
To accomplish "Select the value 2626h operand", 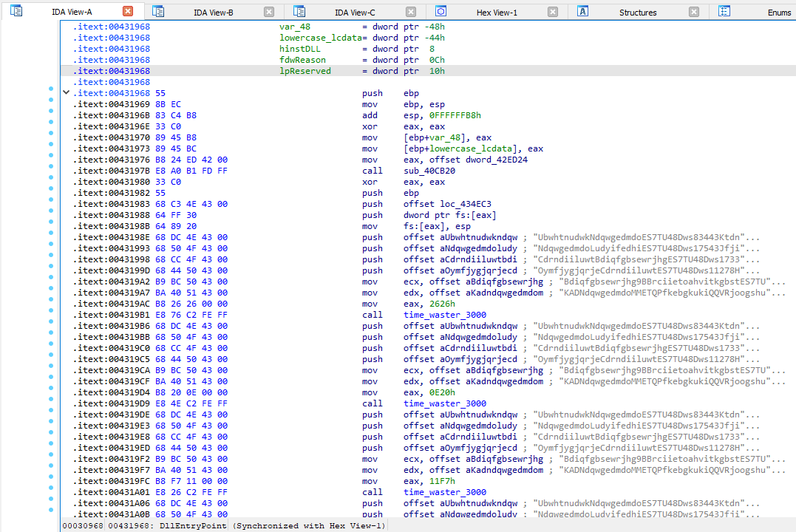I will coord(442,304).
